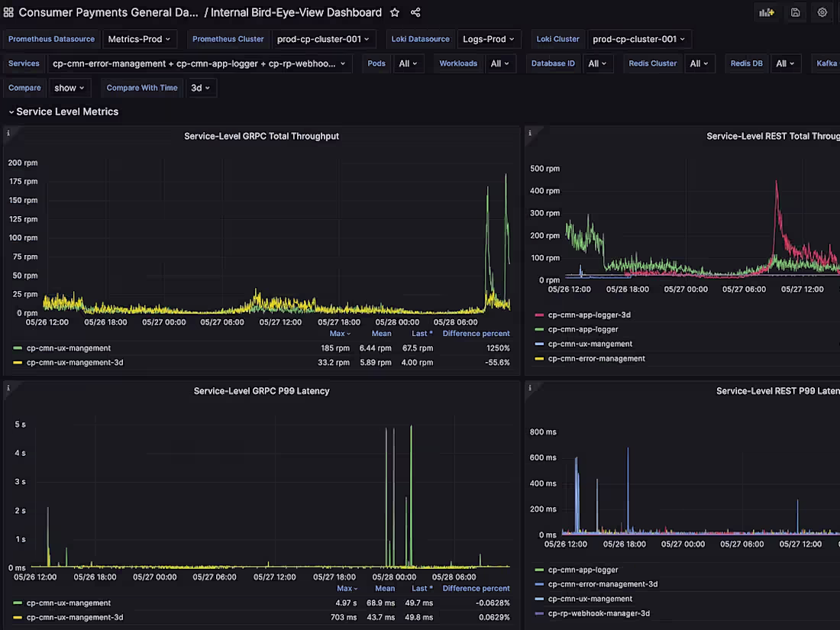This screenshot has width=840, height=630.
Task: Save the dashboard with the save icon
Action: point(794,12)
